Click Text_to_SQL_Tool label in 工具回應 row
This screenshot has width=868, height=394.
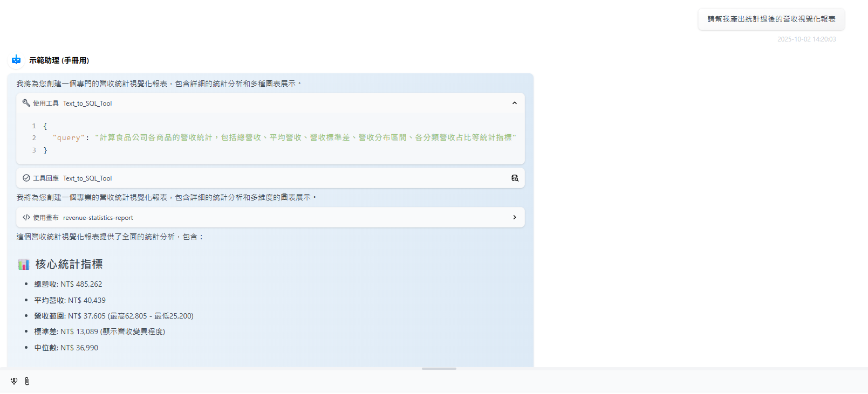(x=87, y=178)
